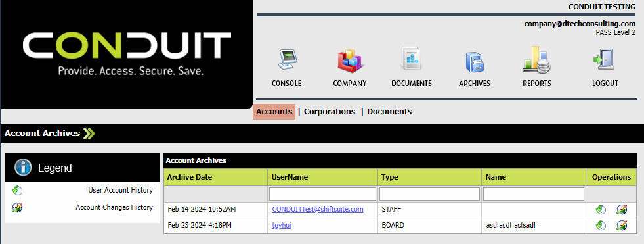This screenshot has width=644, height=244.
Task: Click User Account History legend icon
Action: [17, 191]
